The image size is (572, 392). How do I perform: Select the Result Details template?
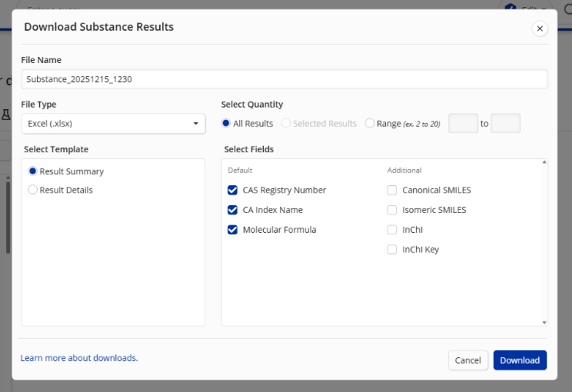point(33,190)
